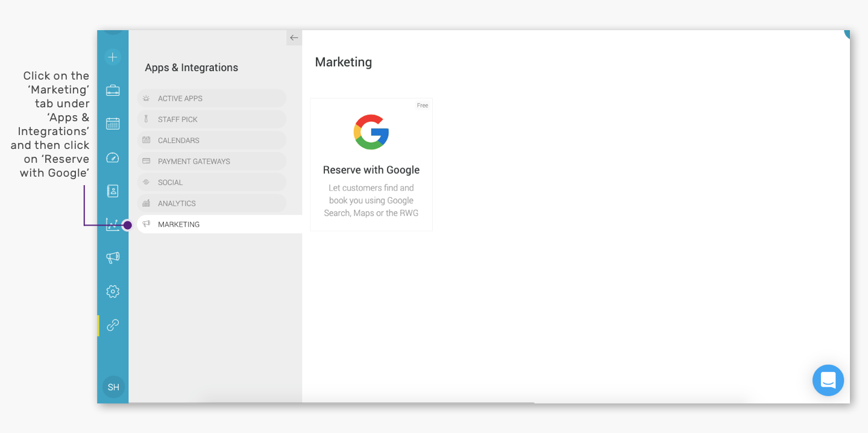Show the Social tab

(x=212, y=182)
